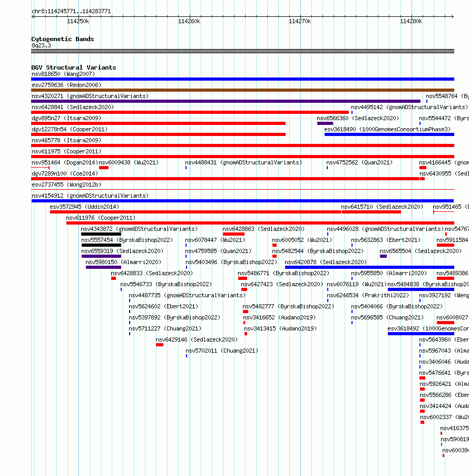The height and width of the screenshot is (476, 469).
Task: Click nsv6420878 (Sedlazeck2020) label
Action: pyautogui.click(x=326, y=263)
